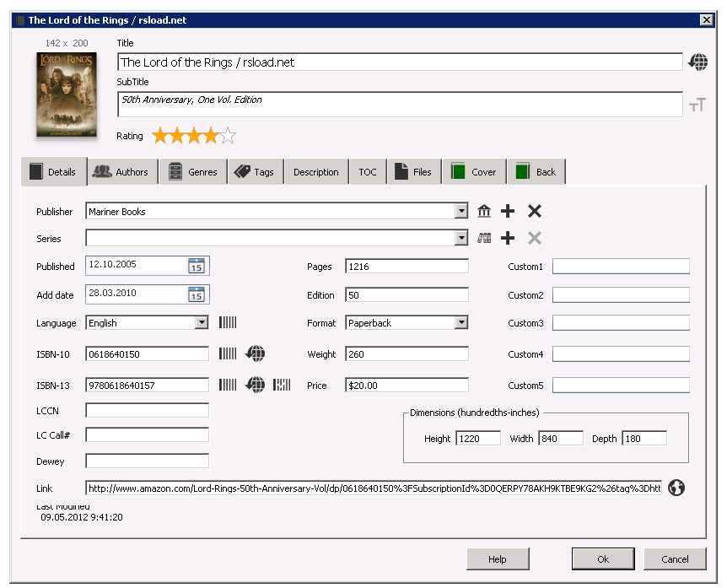
Task: Click the globe icon beside the Link field
Action: [x=676, y=488]
